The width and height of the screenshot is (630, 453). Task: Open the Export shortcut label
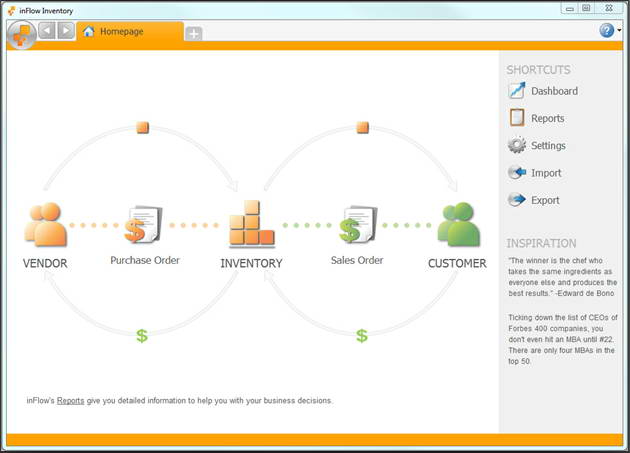coord(545,201)
